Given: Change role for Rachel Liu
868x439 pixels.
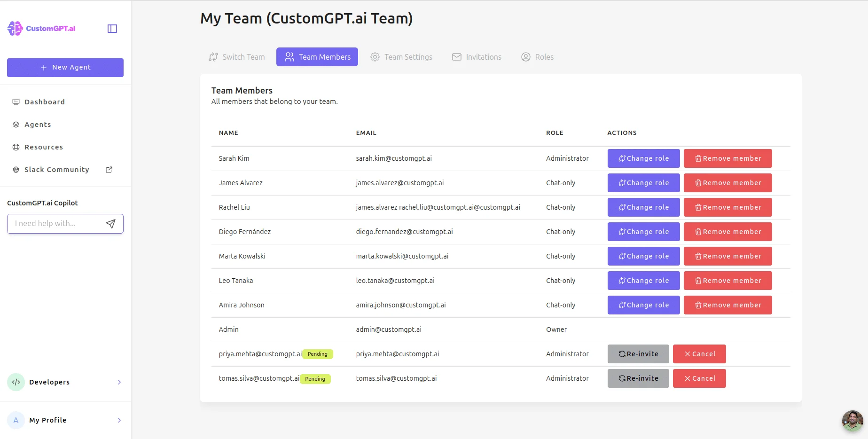Looking at the screenshot, I should point(644,207).
